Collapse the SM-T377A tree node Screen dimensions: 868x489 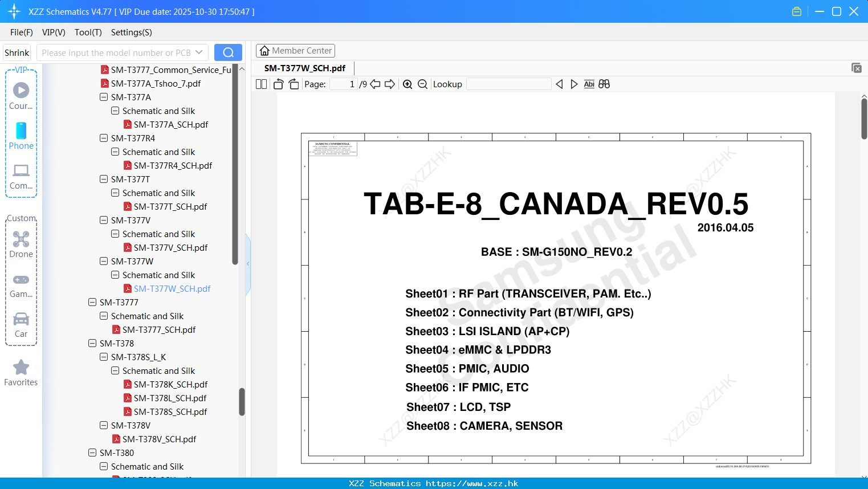104,97
